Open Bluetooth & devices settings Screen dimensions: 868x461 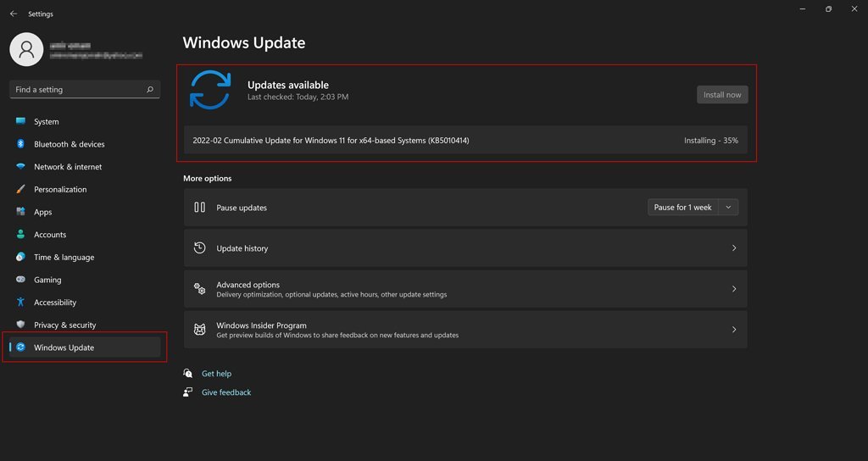85,144
